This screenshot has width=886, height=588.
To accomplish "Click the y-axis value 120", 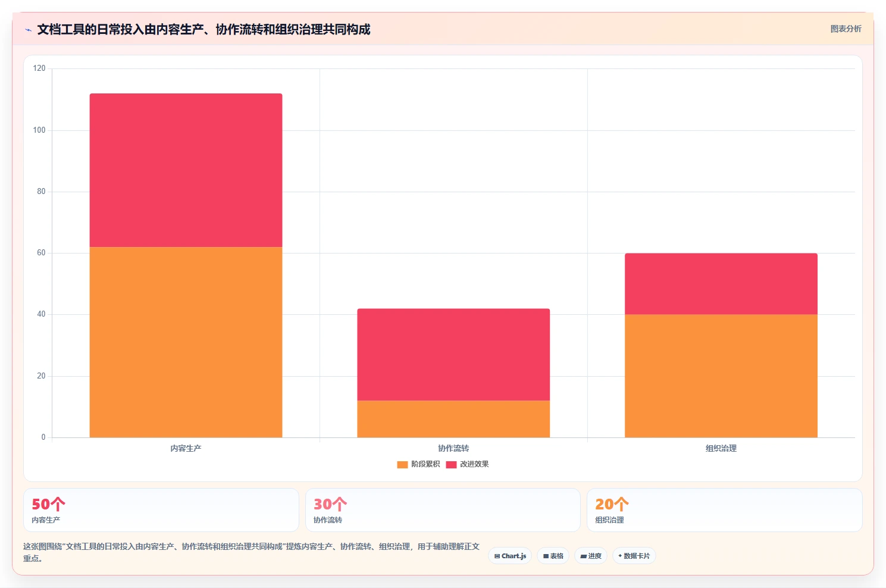I will (x=39, y=68).
